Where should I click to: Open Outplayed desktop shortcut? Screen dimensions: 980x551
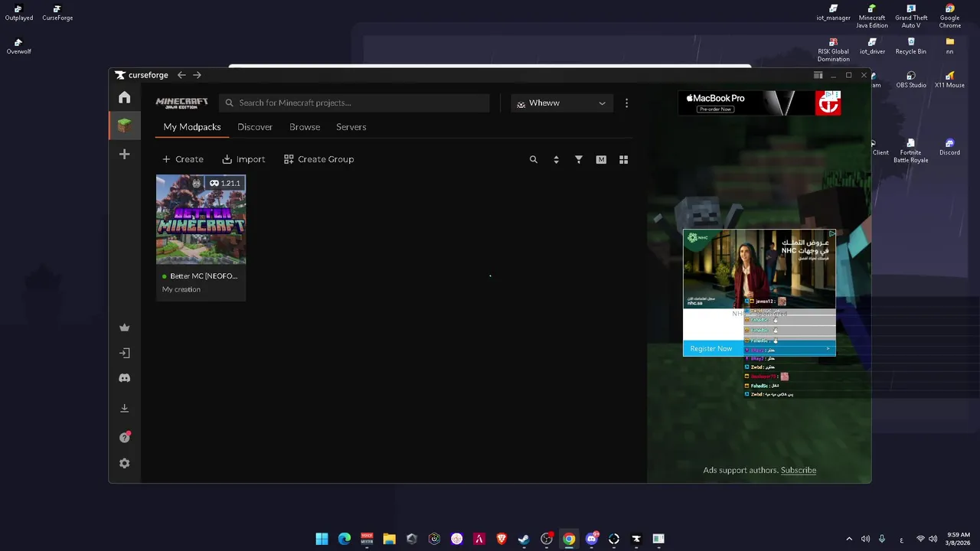(x=18, y=13)
